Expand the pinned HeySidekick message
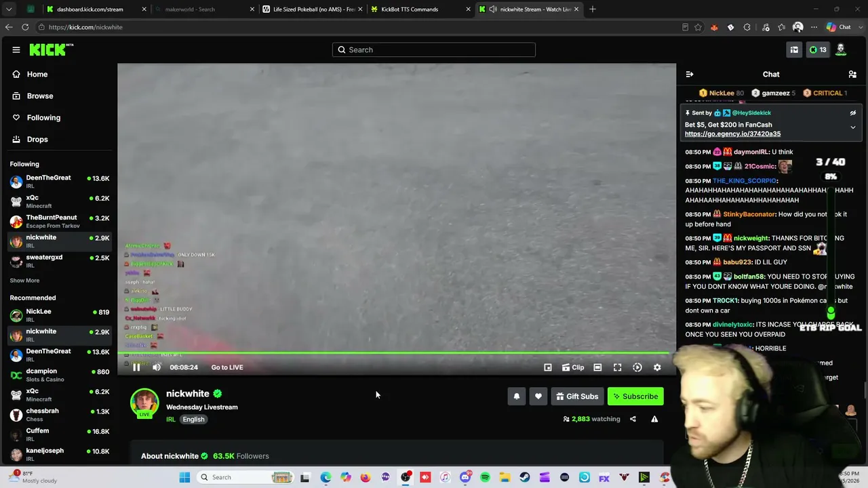The height and width of the screenshot is (488, 868). [x=853, y=127]
